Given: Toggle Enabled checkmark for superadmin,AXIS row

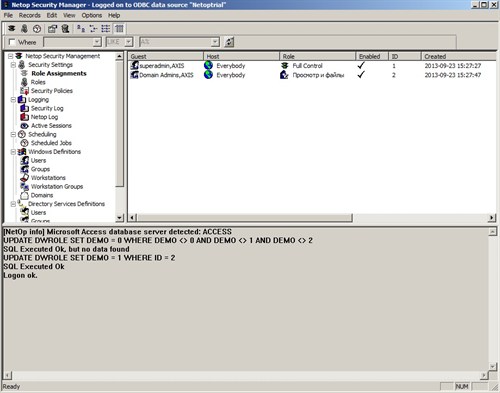Looking at the screenshot, I should click(361, 65).
